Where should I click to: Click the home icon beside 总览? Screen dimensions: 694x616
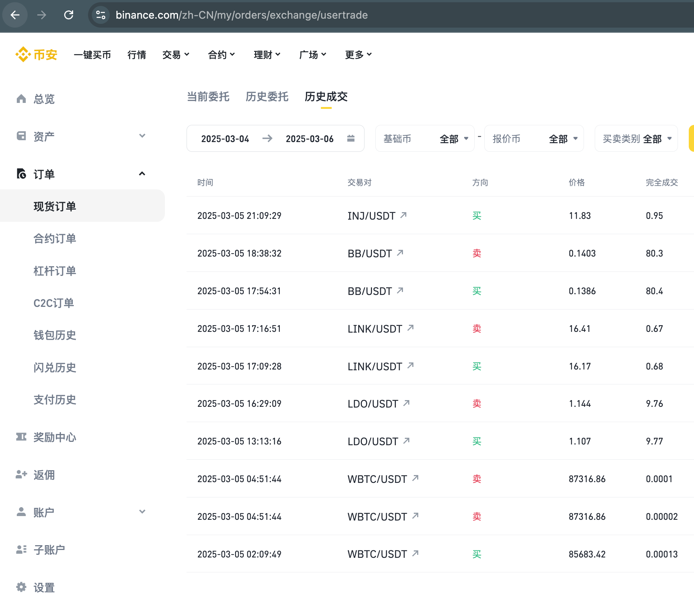point(21,98)
